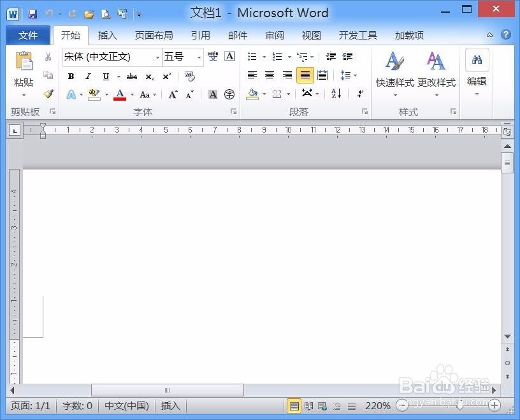Click the ruler tab stop selector
Image resolution: width=520 pixels, height=420 pixels.
pyautogui.click(x=15, y=131)
